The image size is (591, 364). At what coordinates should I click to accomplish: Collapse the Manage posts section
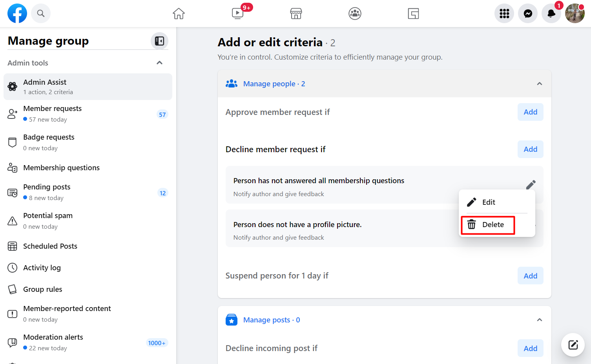[539, 320]
